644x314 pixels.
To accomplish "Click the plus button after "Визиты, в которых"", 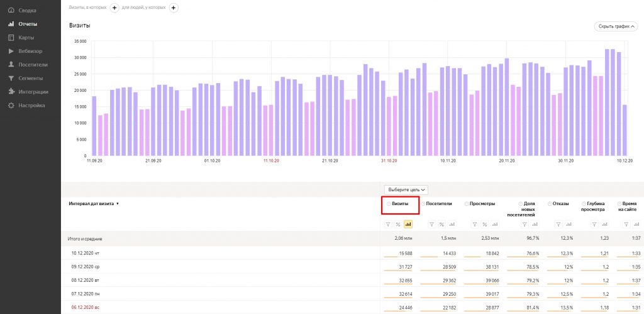I will pos(114,8).
